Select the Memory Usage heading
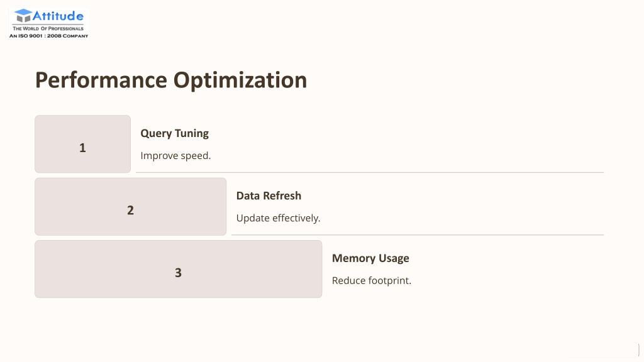Screen dimensions: 644x362 (370, 258)
